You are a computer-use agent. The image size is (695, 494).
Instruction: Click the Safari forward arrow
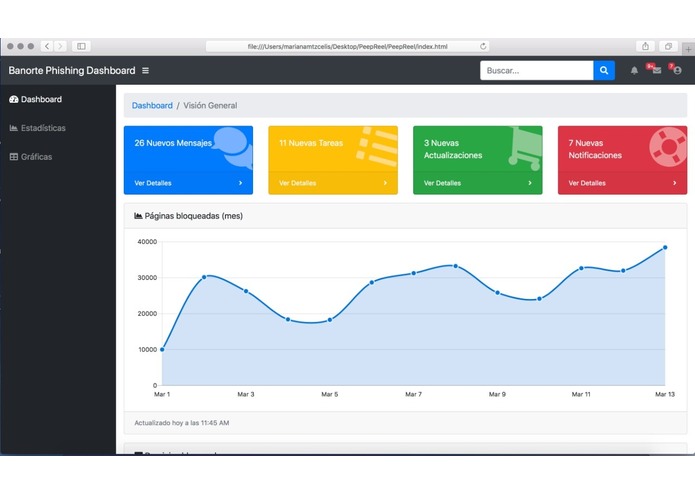[x=60, y=46]
